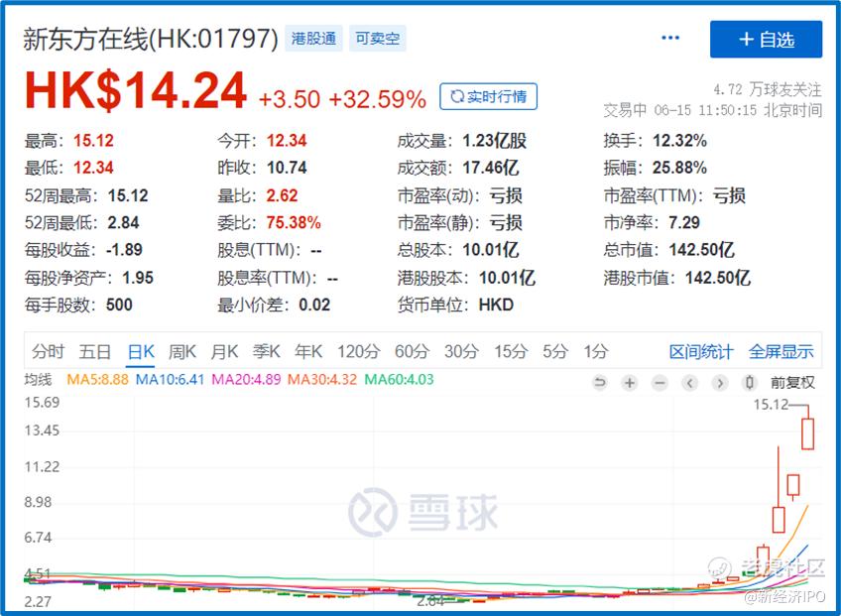Image resolution: width=841 pixels, height=616 pixels.
Task: Click the 市净率 value 7.29
Action: [x=684, y=222]
